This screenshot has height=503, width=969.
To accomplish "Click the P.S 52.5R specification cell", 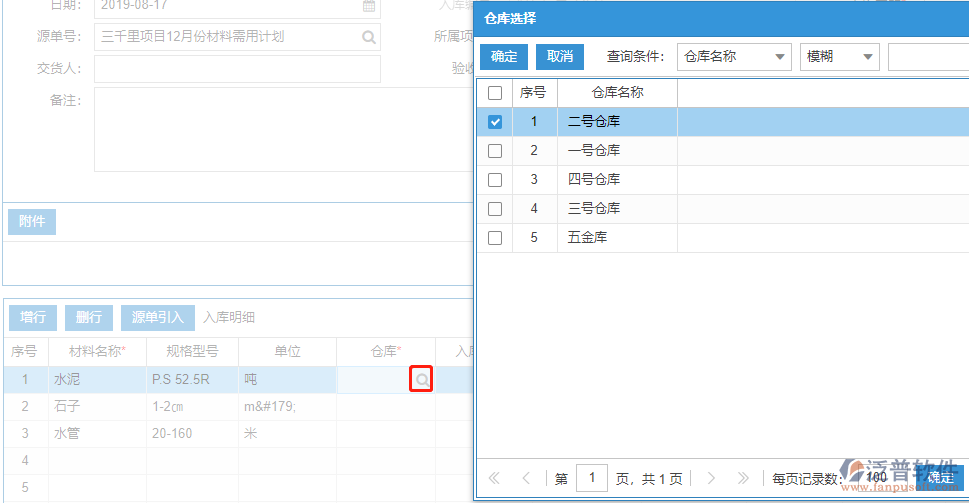I will tap(192, 379).
